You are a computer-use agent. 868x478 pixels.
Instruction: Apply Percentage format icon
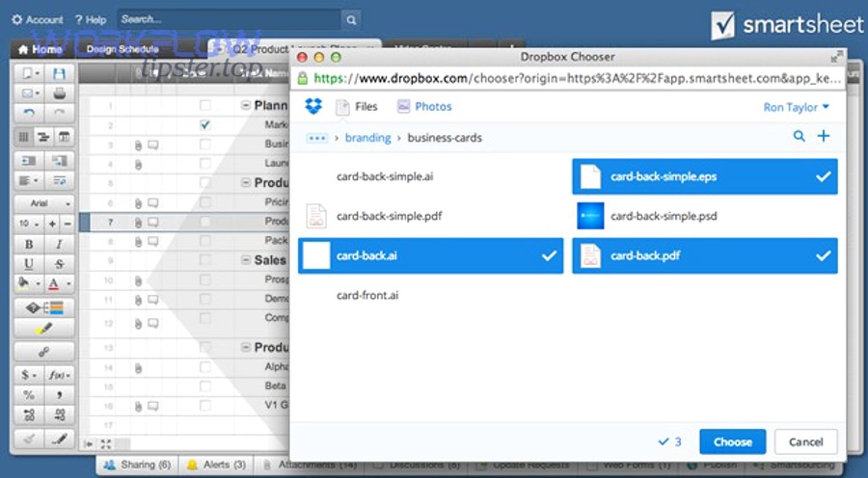coord(29,394)
